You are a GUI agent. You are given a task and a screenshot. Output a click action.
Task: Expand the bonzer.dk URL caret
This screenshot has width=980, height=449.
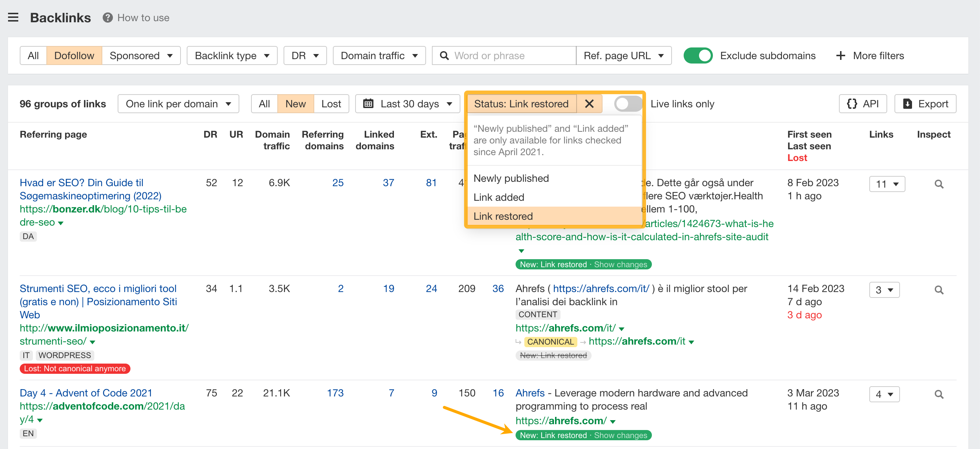[61, 223]
